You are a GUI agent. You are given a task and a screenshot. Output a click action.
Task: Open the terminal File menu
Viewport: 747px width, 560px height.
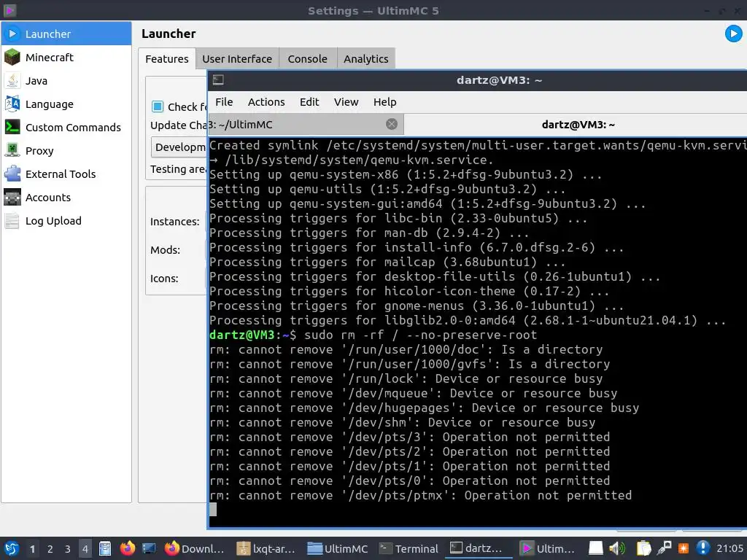click(x=224, y=102)
